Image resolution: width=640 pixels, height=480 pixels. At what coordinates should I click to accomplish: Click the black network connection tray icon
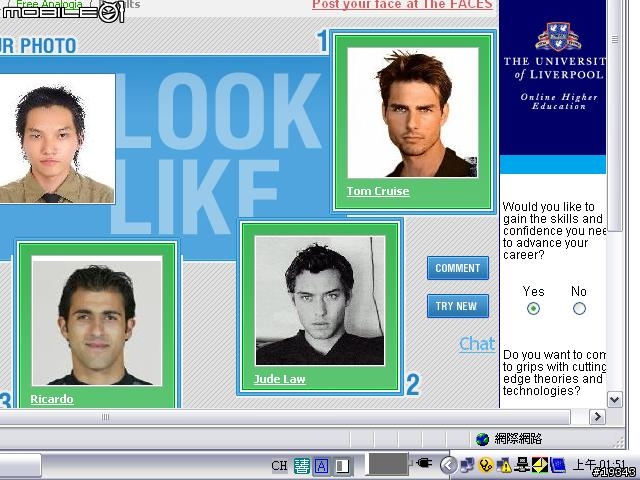coord(522,465)
